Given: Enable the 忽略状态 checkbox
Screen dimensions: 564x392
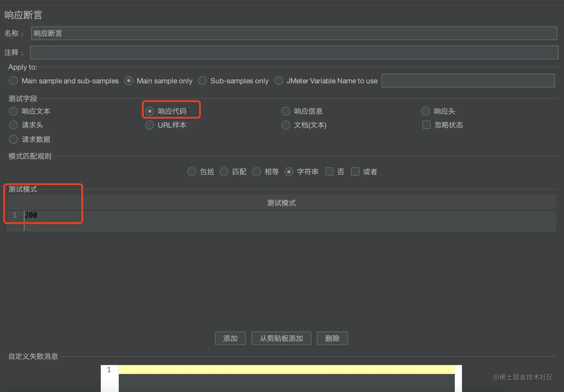Looking at the screenshot, I should (x=426, y=125).
